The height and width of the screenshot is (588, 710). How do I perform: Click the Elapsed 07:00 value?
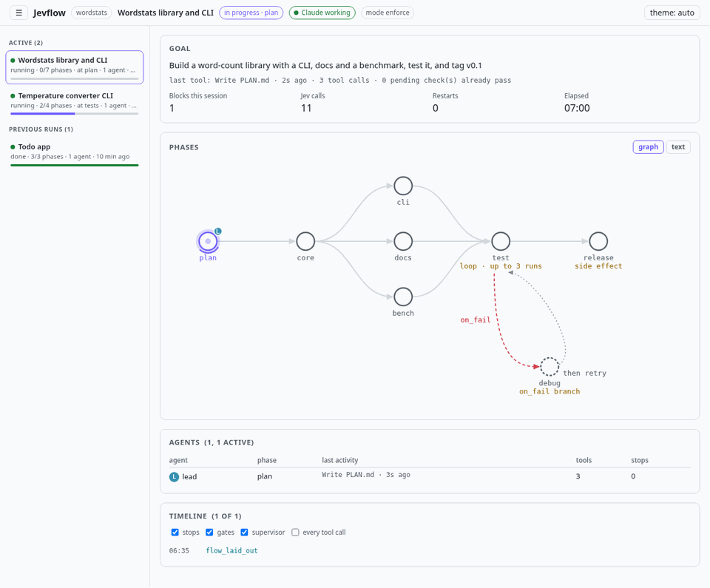pyautogui.click(x=577, y=108)
